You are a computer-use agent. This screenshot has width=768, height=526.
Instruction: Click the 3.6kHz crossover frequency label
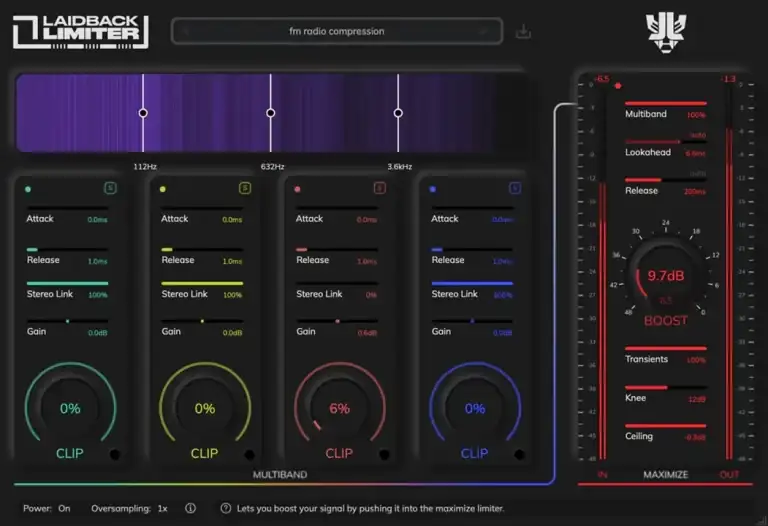pyautogui.click(x=400, y=167)
